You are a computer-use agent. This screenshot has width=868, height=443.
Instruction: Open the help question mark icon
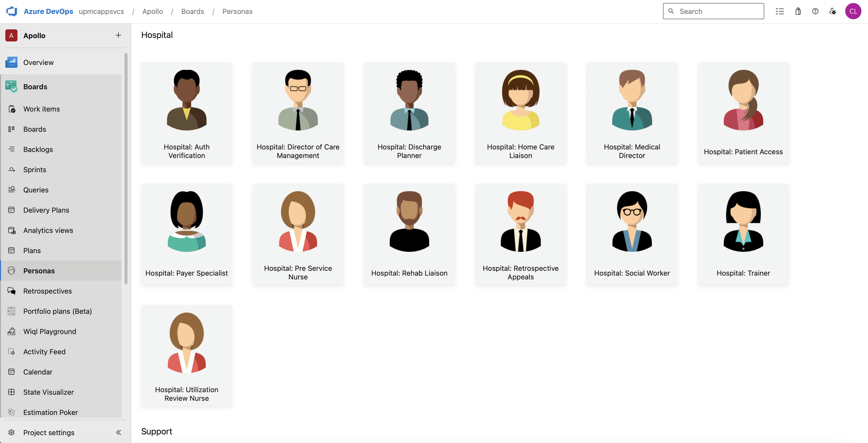815,11
